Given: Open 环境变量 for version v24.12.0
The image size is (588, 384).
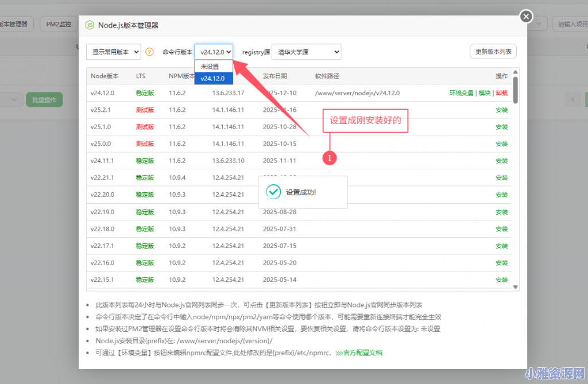Looking at the screenshot, I should [461, 92].
